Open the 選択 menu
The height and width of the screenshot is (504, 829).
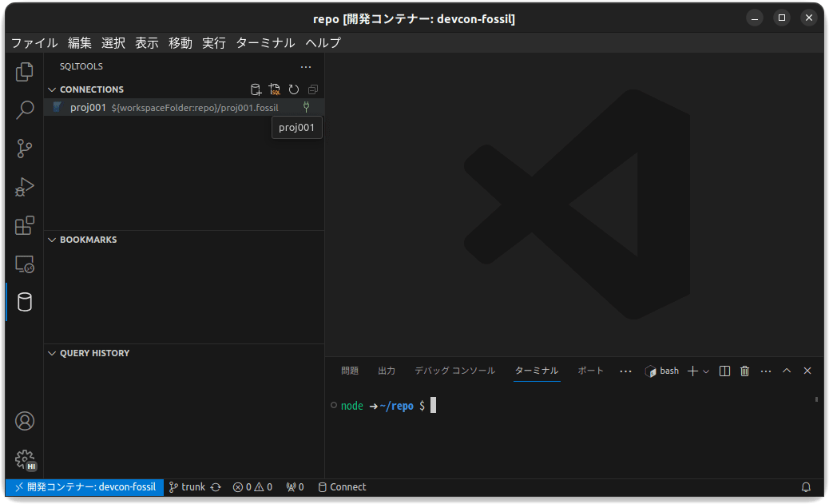[x=113, y=43]
